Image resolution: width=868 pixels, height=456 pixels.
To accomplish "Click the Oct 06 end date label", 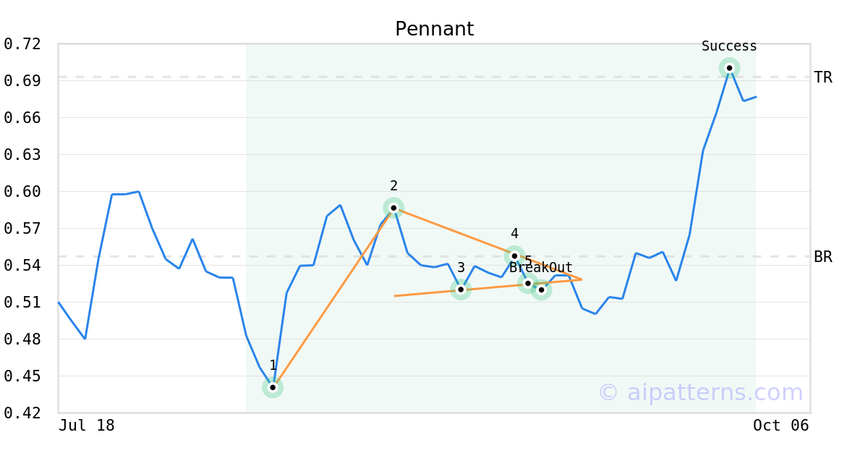I will coord(780,426).
